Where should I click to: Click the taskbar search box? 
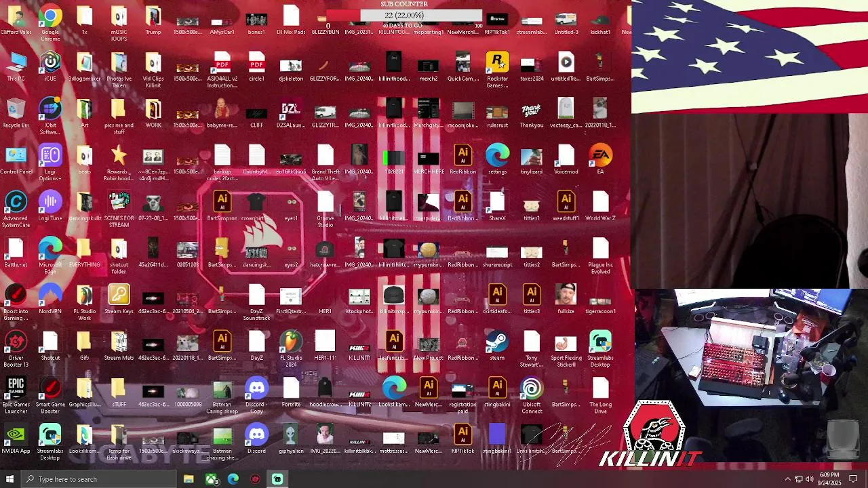click(98, 479)
